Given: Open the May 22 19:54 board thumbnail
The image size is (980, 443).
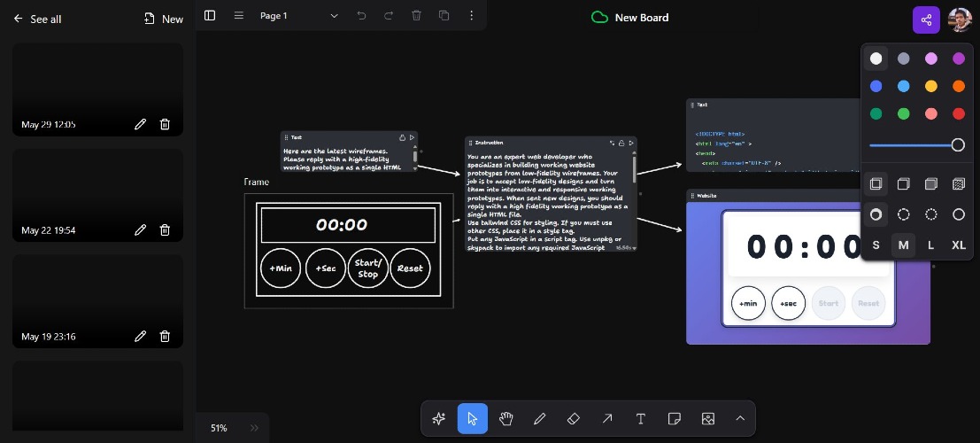Looking at the screenshot, I should [x=97, y=195].
